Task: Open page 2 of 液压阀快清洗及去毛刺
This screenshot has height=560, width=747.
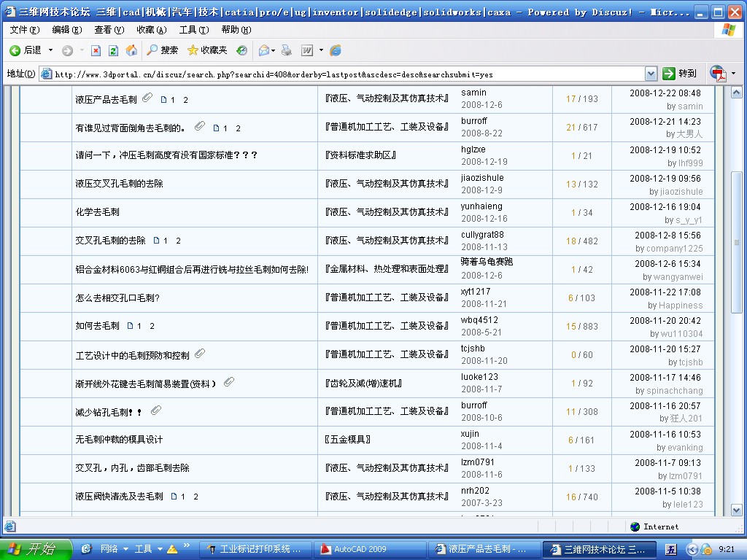Action: coord(196,497)
